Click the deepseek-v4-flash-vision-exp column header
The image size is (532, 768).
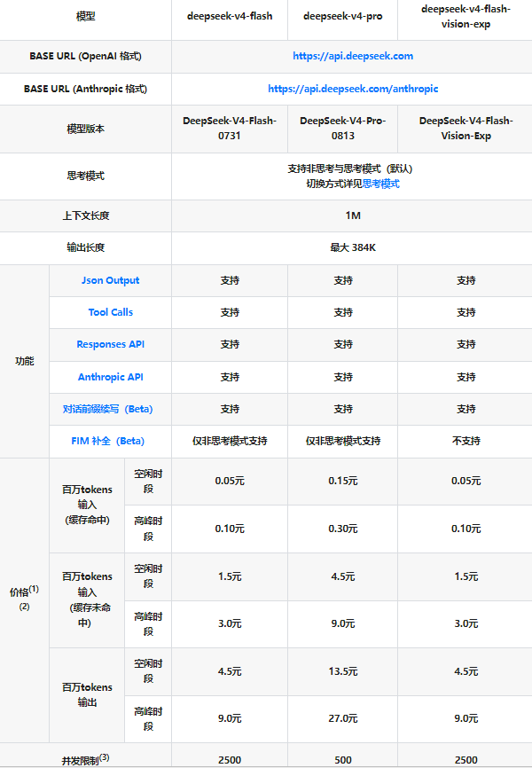[465, 16]
